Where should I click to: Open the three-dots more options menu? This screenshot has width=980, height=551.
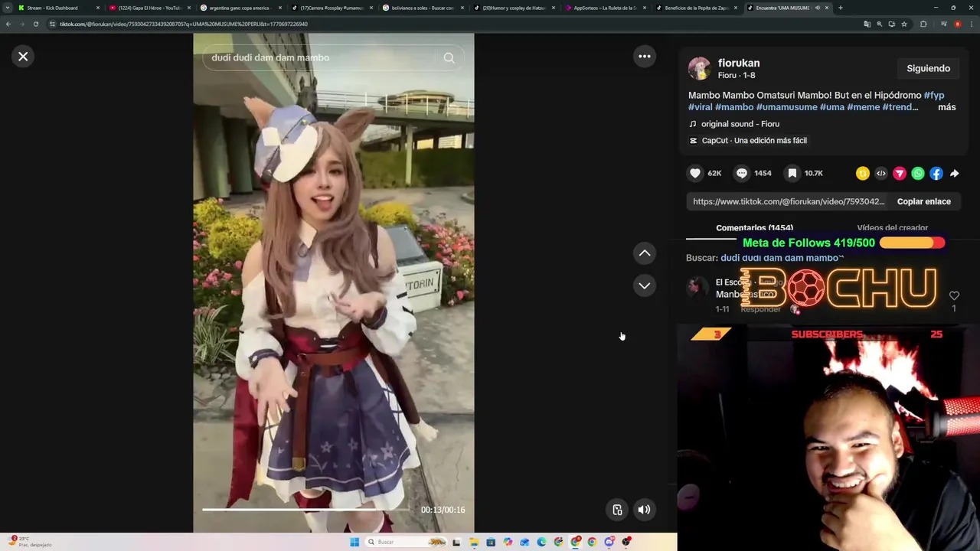(x=645, y=56)
